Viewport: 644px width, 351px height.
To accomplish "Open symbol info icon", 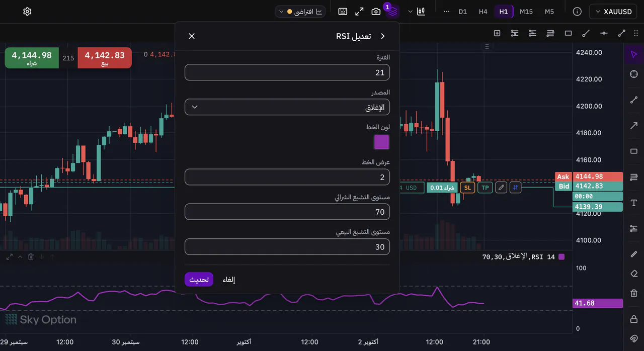I will coord(577,12).
